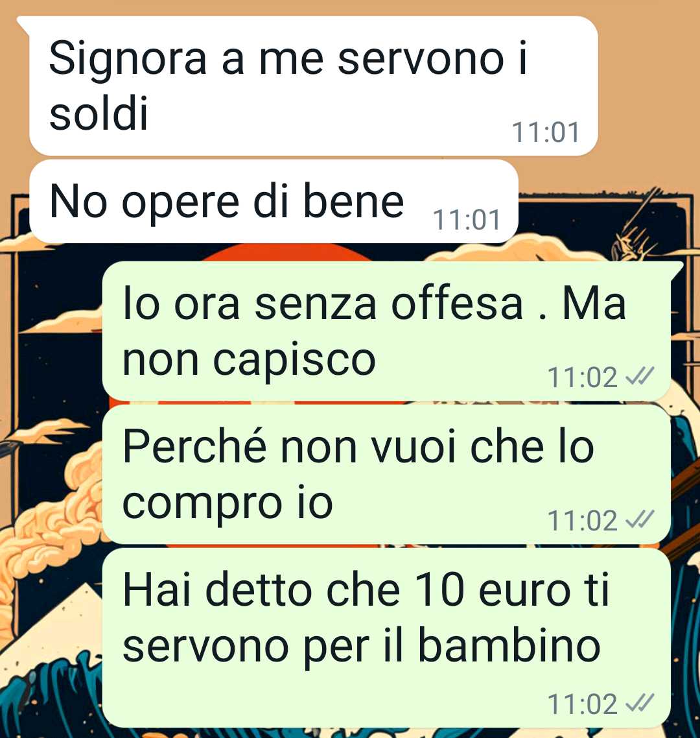Click the 11:02 timestamp on the 'bambino' message
The image size is (700, 738).
(583, 704)
